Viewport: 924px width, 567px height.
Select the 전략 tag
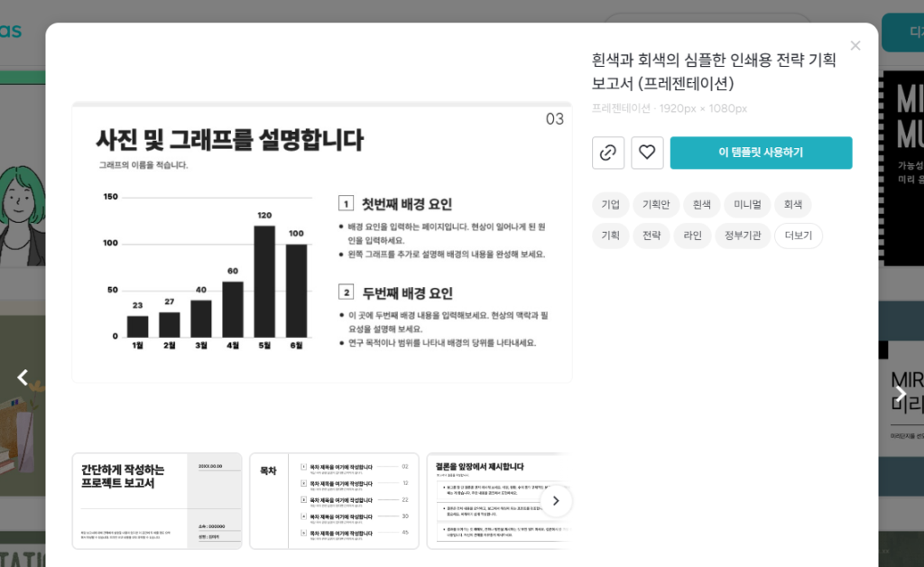click(x=651, y=236)
